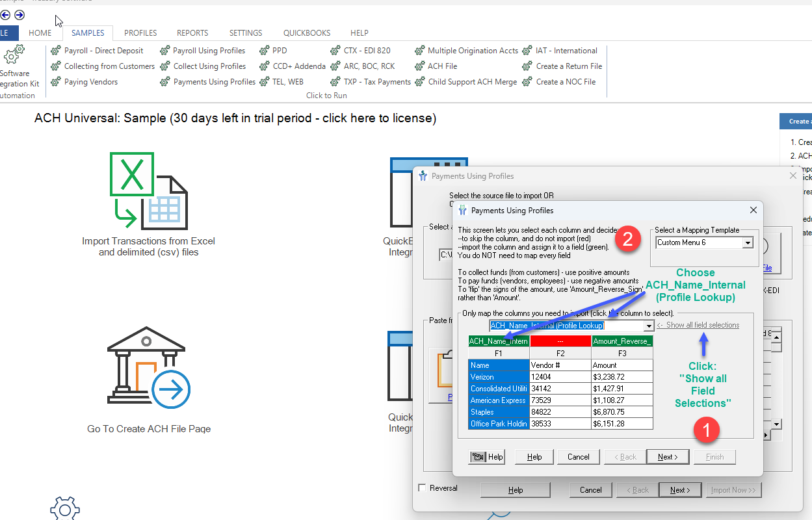Select the red skipped F2 column header
Viewport: 812px width, 520px height.
coord(560,341)
